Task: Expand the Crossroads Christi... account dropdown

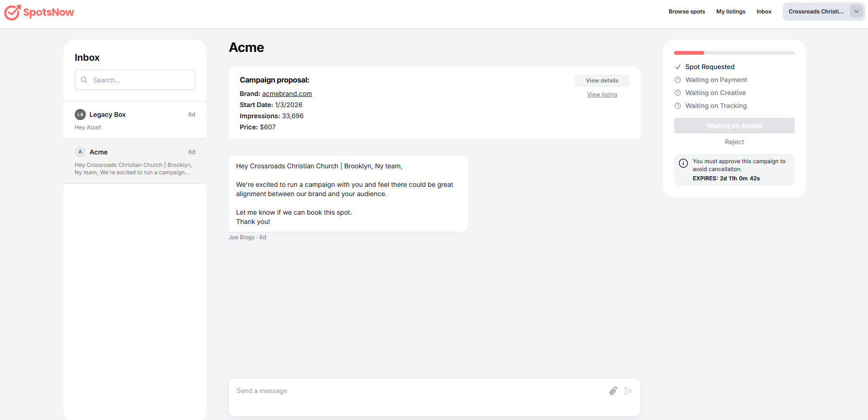Action: [856, 12]
